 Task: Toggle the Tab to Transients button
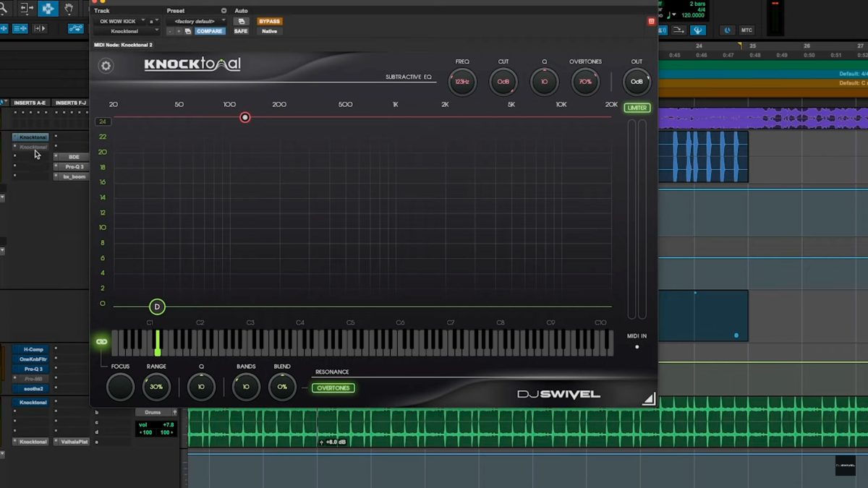[x=40, y=28]
